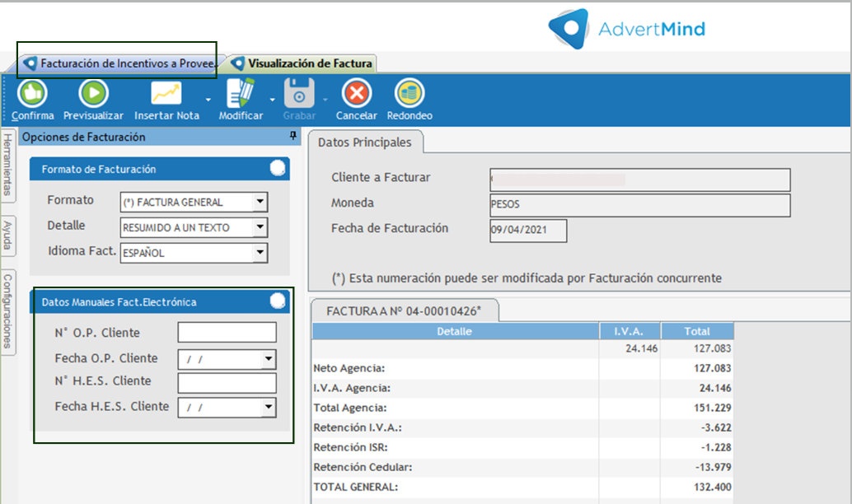Click the Redondeo coins icon
Screen dimensions: 852x504
(x=410, y=93)
